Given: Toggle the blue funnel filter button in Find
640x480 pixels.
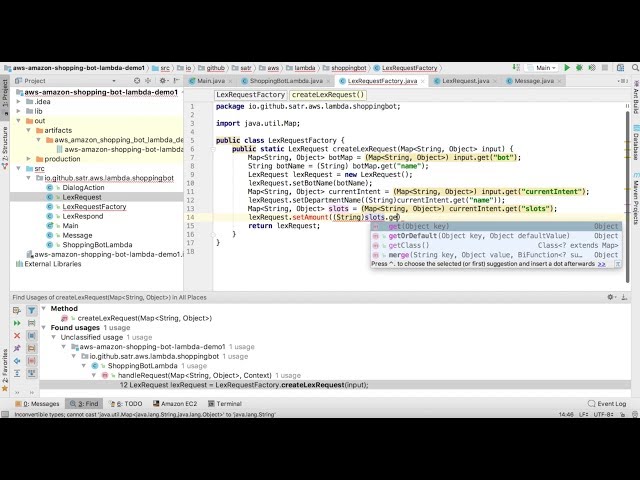Looking at the screenshot, I should pyautogui.click(x=31, y=311).
